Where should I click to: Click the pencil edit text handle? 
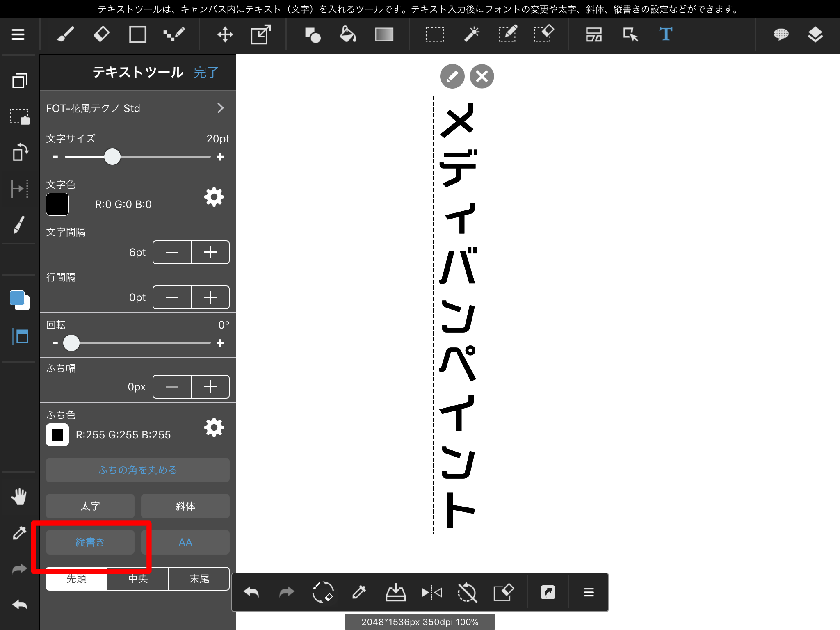(452, 76)
